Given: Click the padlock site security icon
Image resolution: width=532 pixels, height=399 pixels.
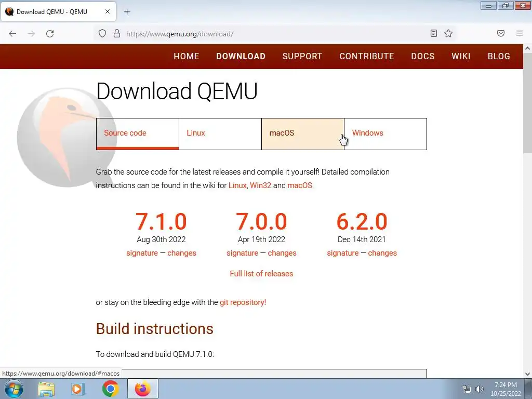Looking at the screenshot, I should pyautogui.click(x=117, y=33).
